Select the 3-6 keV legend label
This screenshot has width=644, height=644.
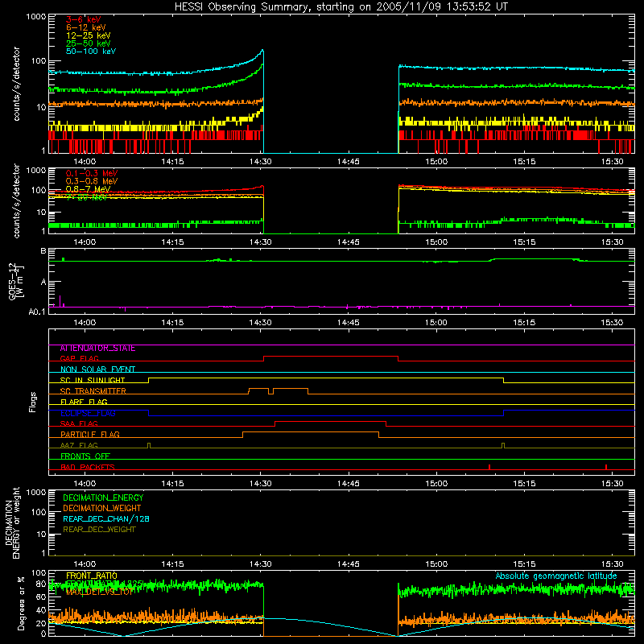click(x=83, y=19)
